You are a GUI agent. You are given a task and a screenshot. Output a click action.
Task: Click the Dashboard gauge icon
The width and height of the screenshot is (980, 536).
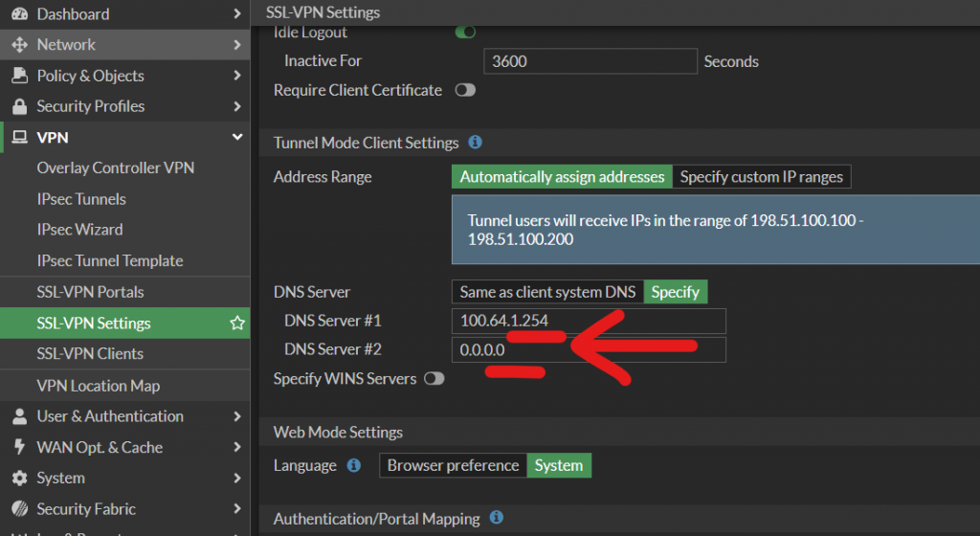click(x=19, y=13)
